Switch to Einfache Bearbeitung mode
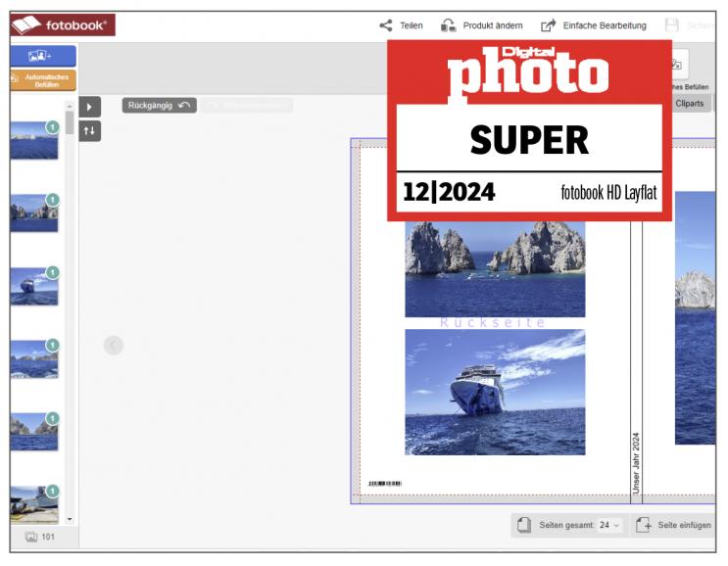 (x=594, y=25)
